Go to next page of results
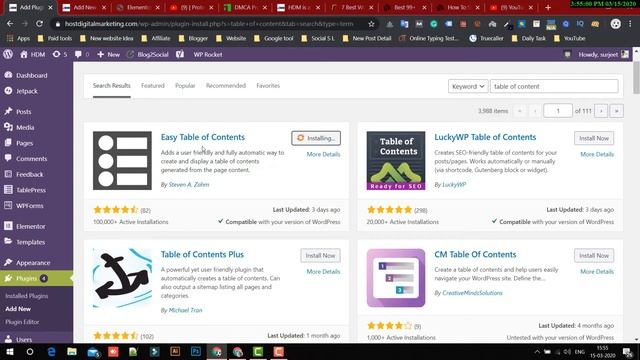 coord(601,111)
